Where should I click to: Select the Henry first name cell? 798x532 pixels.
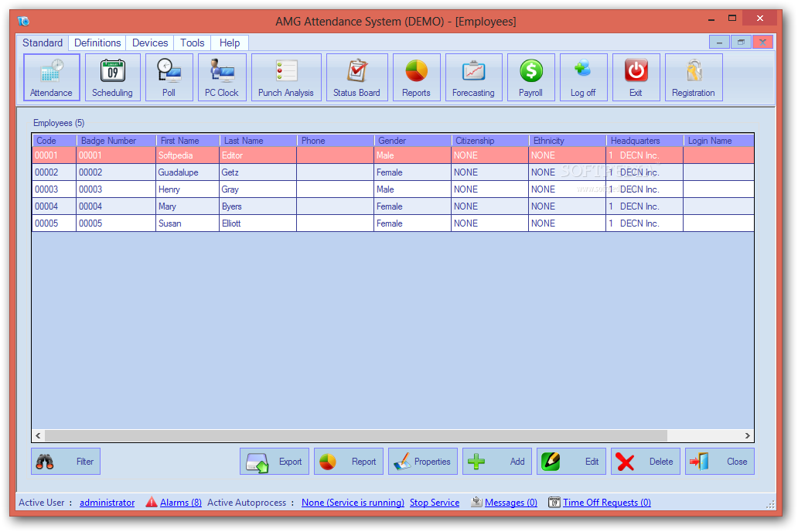pos(188,189)
